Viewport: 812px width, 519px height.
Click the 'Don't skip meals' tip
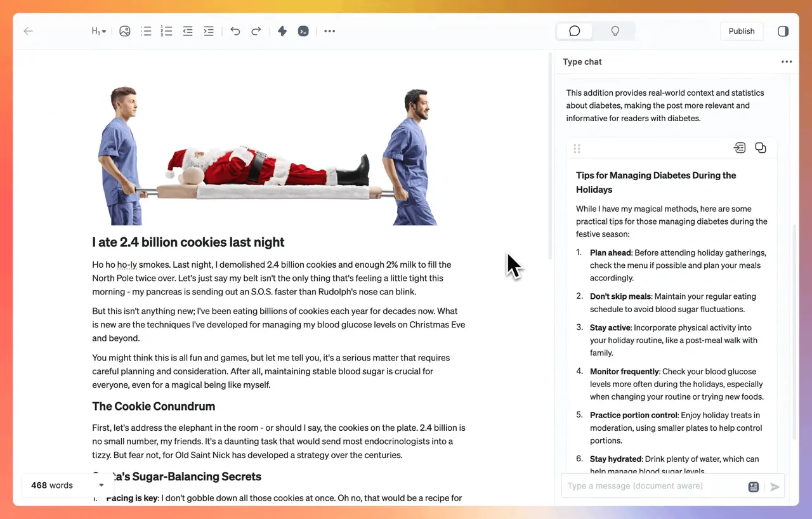pyautogui.click(x=673, y=303)
